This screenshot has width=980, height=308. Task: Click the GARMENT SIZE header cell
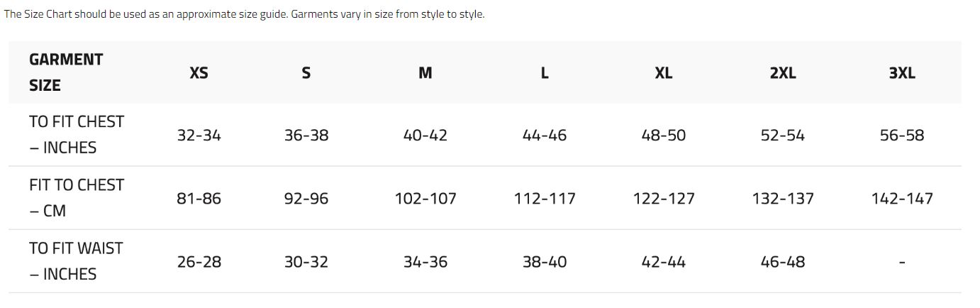tap(66, 72)
